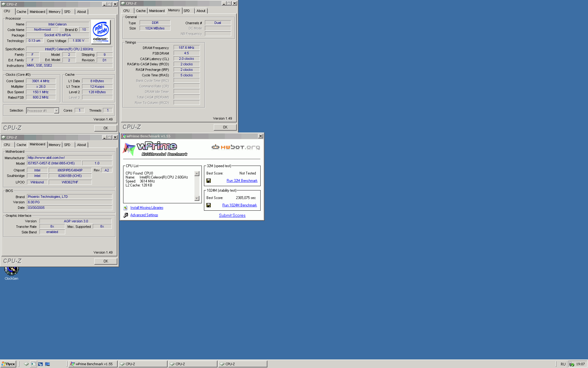Run the 1024M Benchmark link
This screenshot has height=368, width=588.
239,205
